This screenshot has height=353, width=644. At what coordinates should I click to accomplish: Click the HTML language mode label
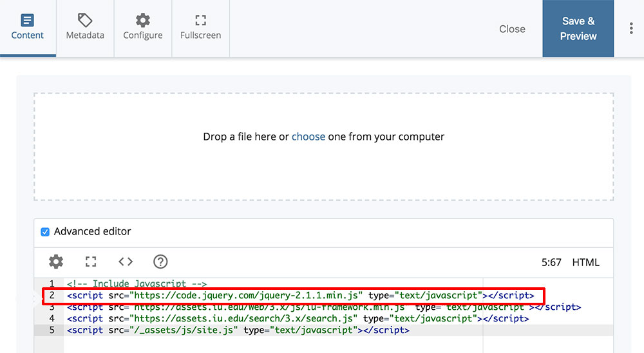pos(585,262)
